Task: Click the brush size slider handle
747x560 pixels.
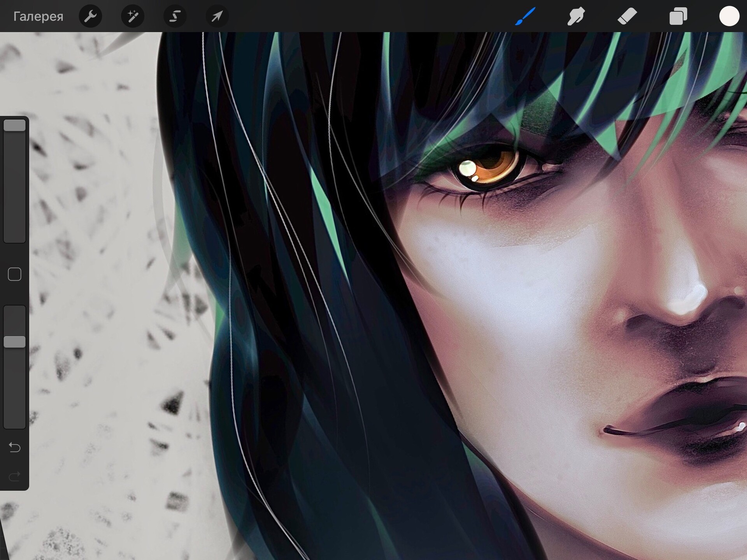Action: (15, 126)
